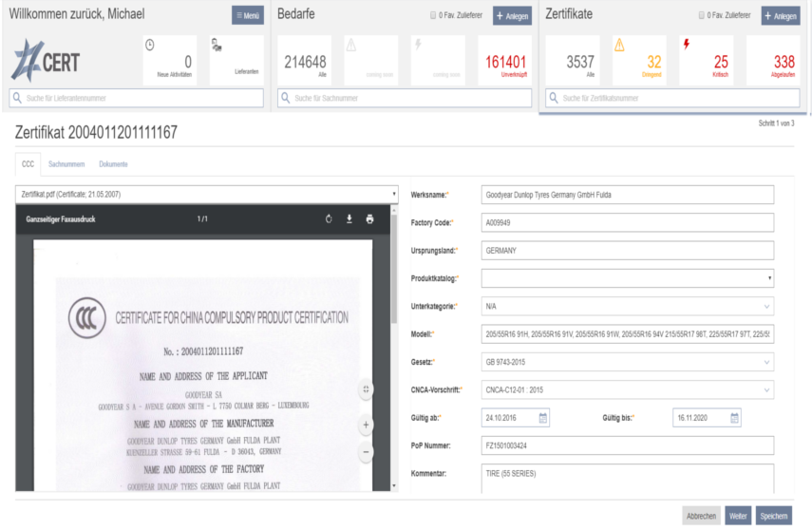Download the PDF document
The width and height of the screenshot is (812, 530).
tap(349, 219)
